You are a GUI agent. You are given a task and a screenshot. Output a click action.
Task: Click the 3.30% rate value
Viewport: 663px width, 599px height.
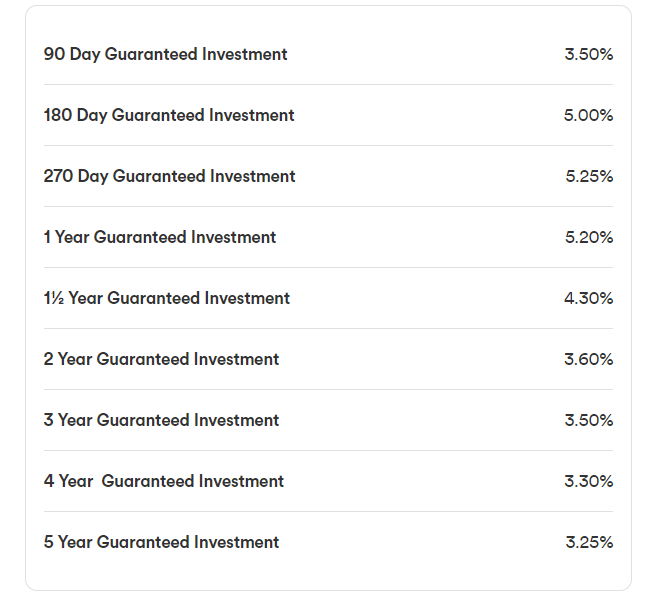(x=589, y=481)
